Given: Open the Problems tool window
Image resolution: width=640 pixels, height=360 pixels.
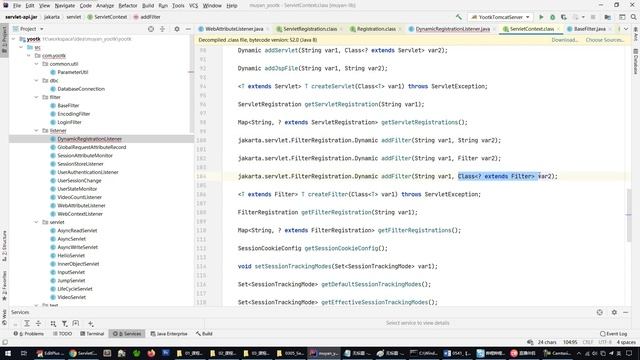Looking at the screenshot, I should tap(29, 334).
